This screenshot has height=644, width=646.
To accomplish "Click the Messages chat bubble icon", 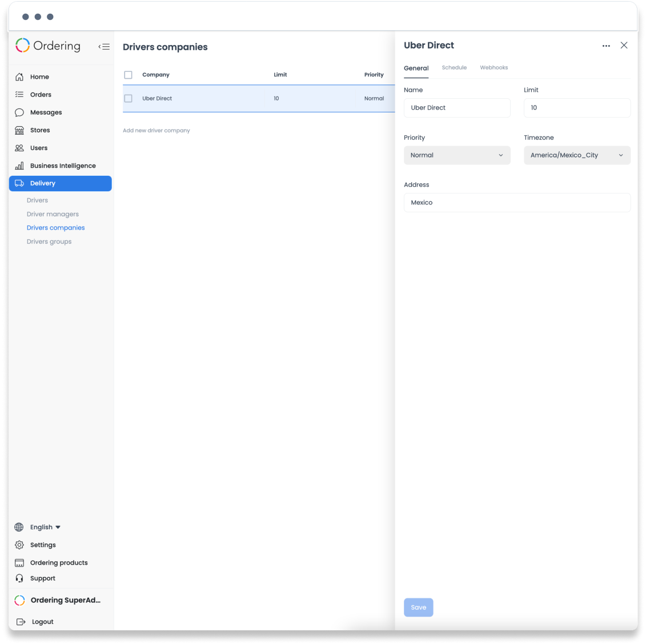I will click(19, 112).
